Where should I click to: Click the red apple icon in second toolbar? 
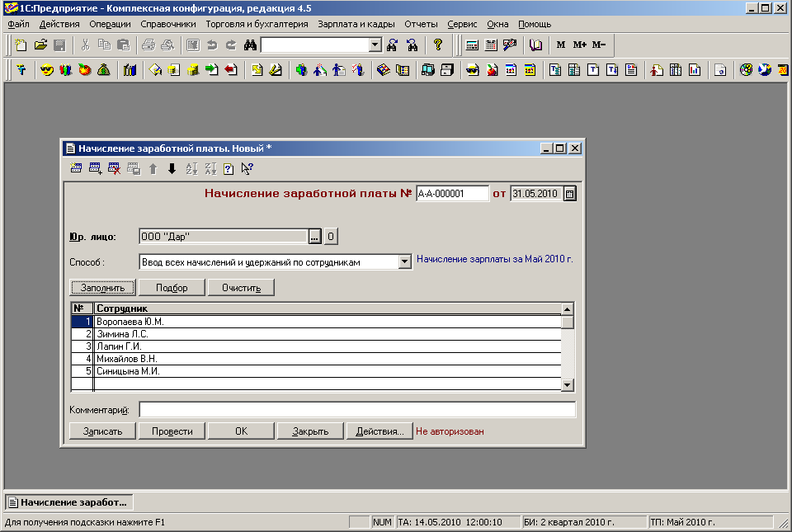coord(85,70)
